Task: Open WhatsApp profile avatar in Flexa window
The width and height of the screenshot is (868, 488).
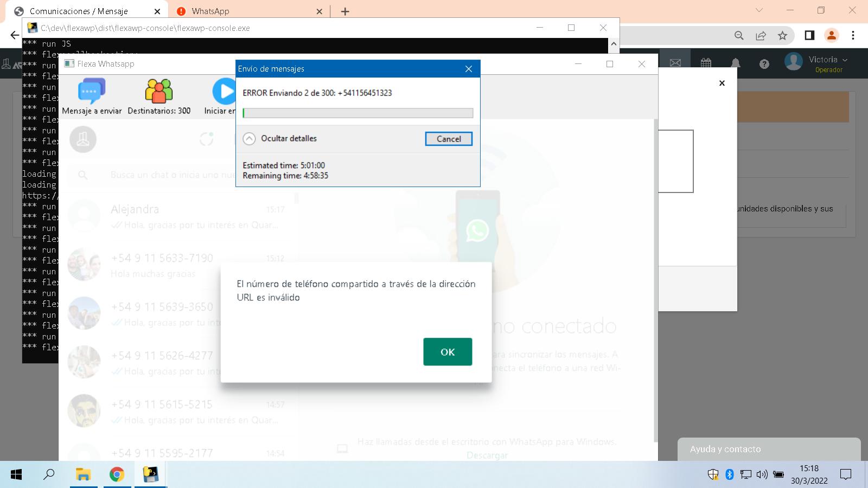Action: pos(83,139)
